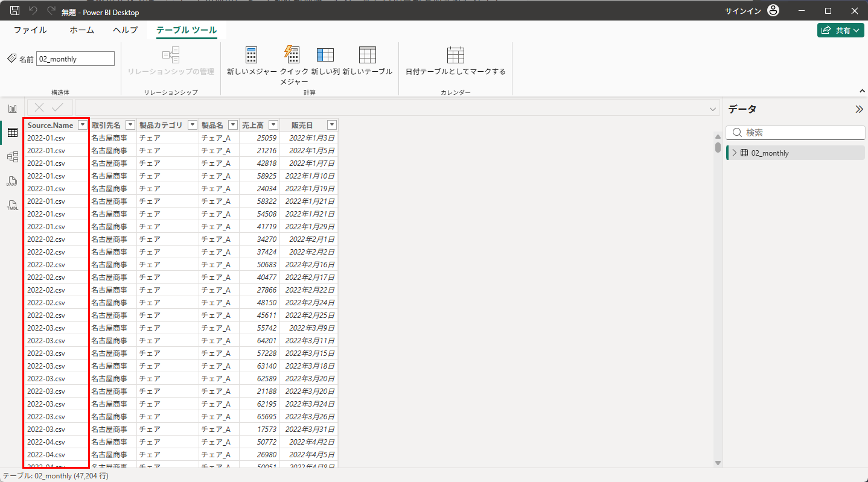This screenshot has height=482, width=868.
Task: Click the scroll down arrow of table
Action: tap(718, 463)
